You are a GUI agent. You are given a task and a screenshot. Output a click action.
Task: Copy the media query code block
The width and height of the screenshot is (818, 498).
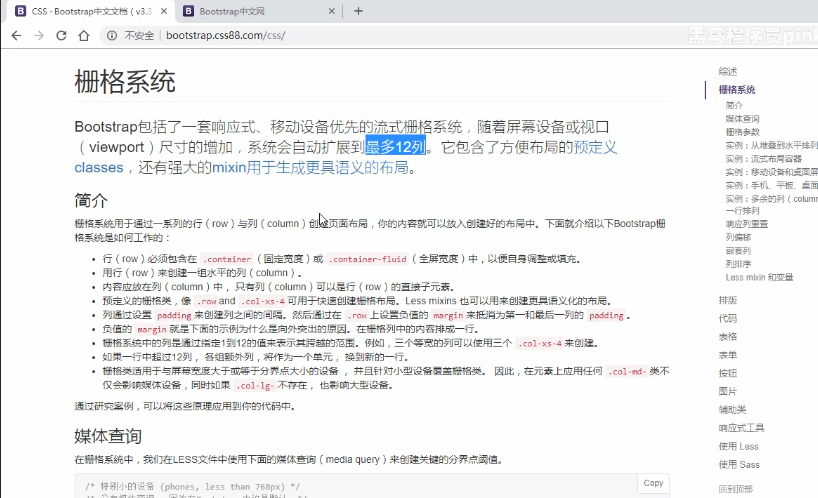pos(653,483)
